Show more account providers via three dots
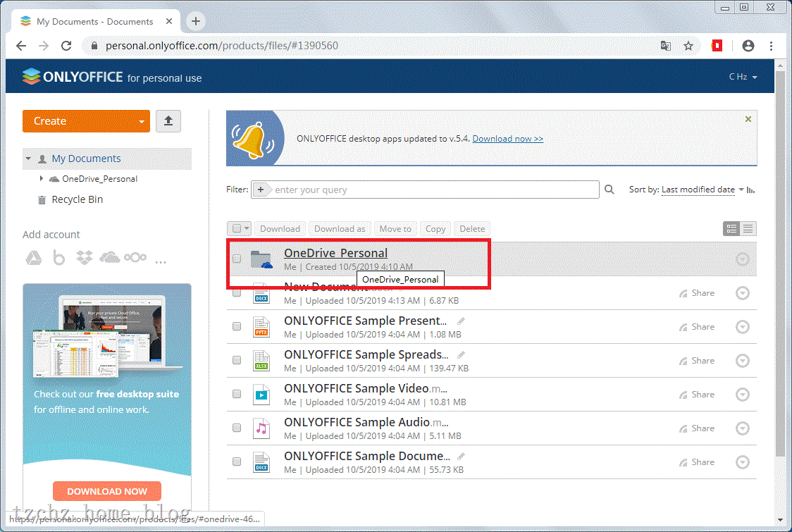The width and height of the screenshot is (792, 532). point(161,261)
